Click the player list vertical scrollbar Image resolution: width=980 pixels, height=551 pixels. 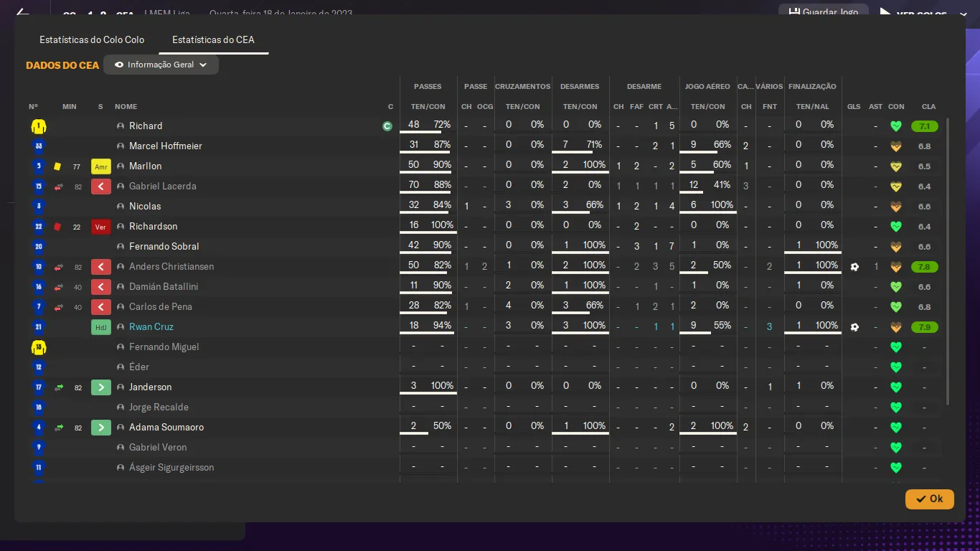click(x=948, y=261)
